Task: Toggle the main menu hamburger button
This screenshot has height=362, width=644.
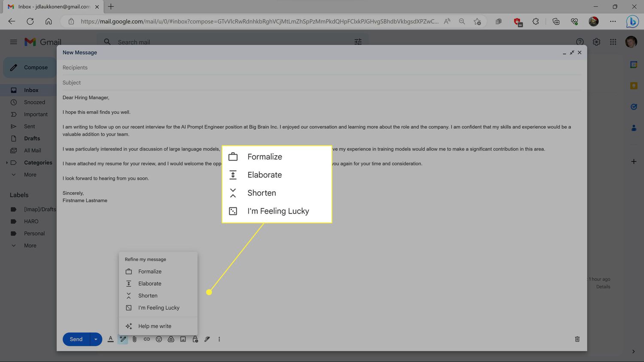Action: (14, 42)
